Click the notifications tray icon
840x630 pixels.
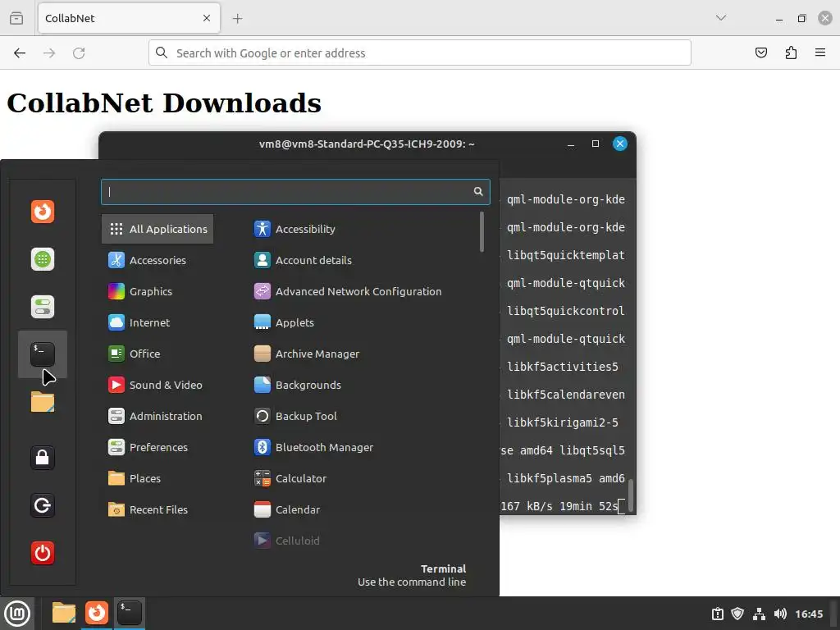(x=718, y=614)
